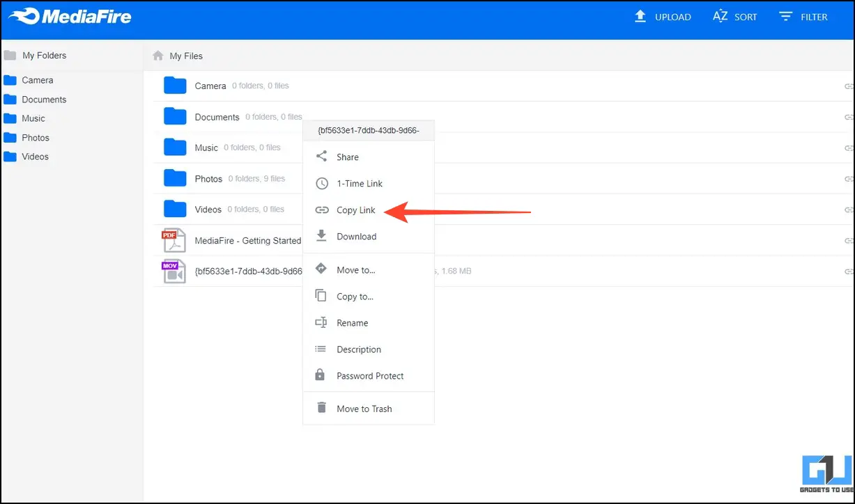This screenshot has height=504, width=855.
Task: Open Music in the sidebar tree
Action: click(x=33, y=118)
